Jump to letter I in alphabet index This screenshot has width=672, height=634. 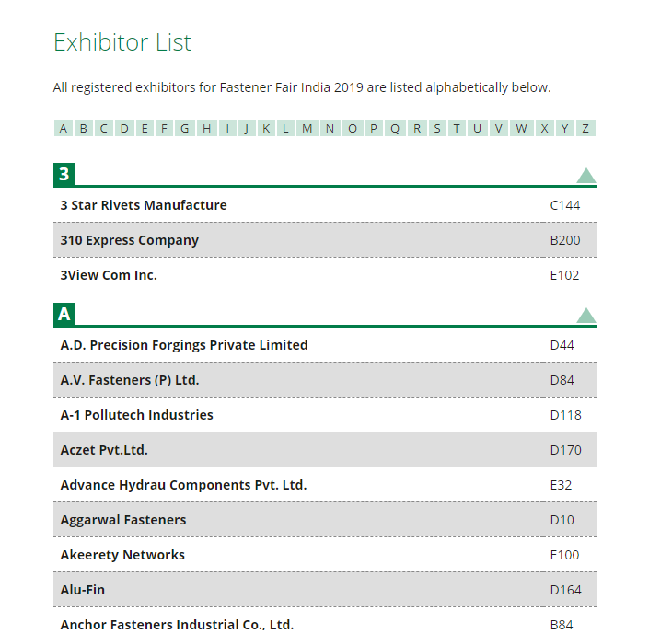(227, 128)
